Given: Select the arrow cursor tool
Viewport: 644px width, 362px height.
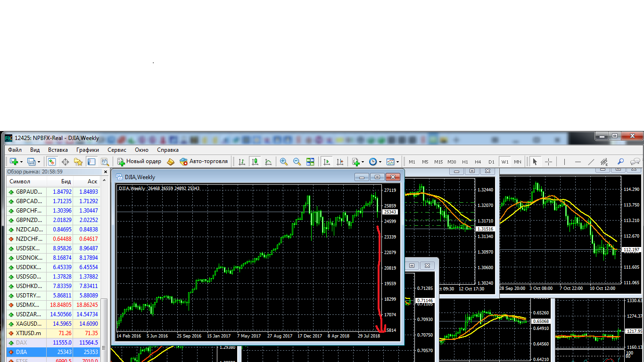Looking at the screenshot, I should pyautogui.click(x=535, y=162).
